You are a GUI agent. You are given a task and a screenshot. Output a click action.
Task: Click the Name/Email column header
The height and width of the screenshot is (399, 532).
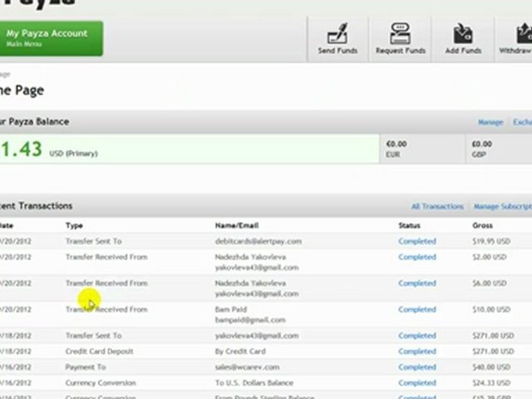tap(237, 226)
